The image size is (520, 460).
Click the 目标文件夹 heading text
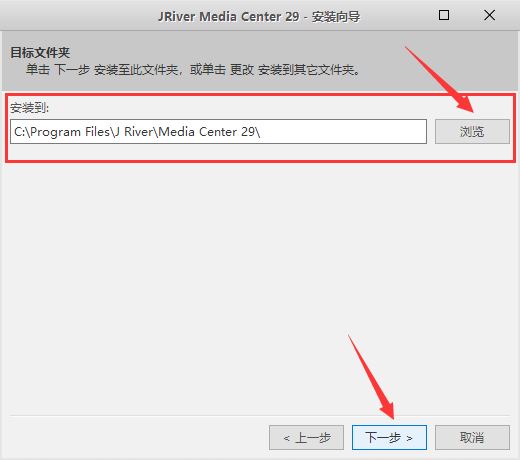point(40,53)
